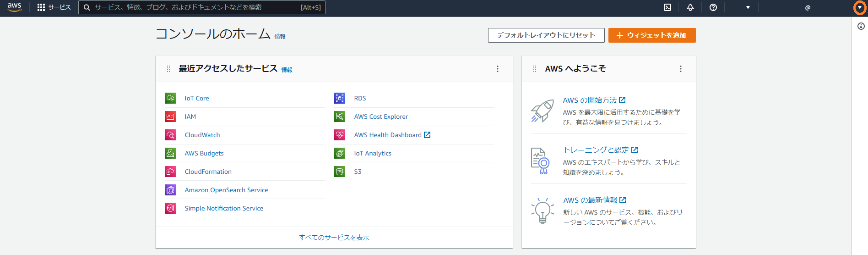Click the IoT Core service icon
868x255 pixels.
(x=170, y=98)
